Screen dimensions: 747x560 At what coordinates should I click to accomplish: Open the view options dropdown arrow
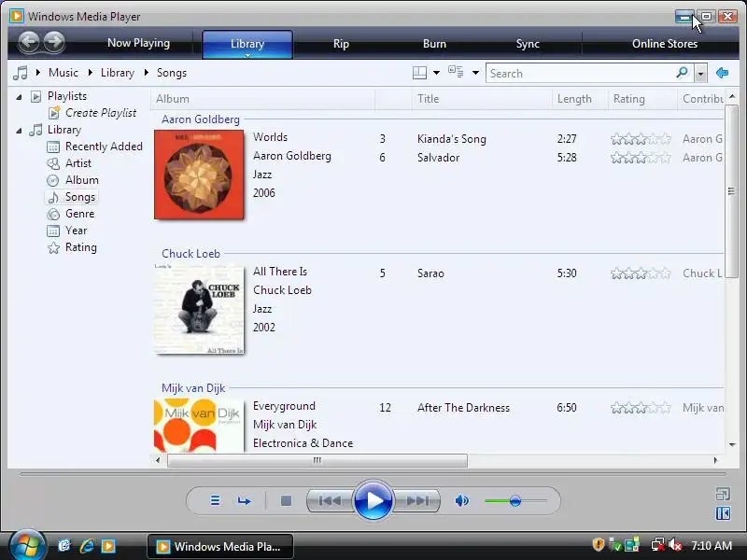click(475, 73)
